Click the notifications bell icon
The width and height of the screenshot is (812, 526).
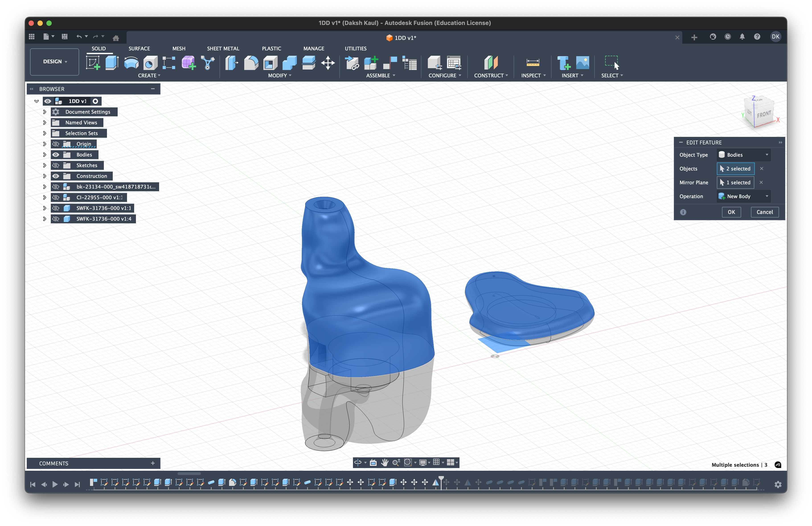pyautogui.click(x=742, y=37)
